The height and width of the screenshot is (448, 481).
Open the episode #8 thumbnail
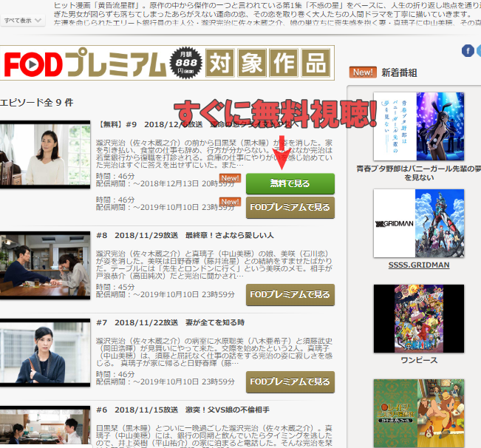click(x=45, y=265)
